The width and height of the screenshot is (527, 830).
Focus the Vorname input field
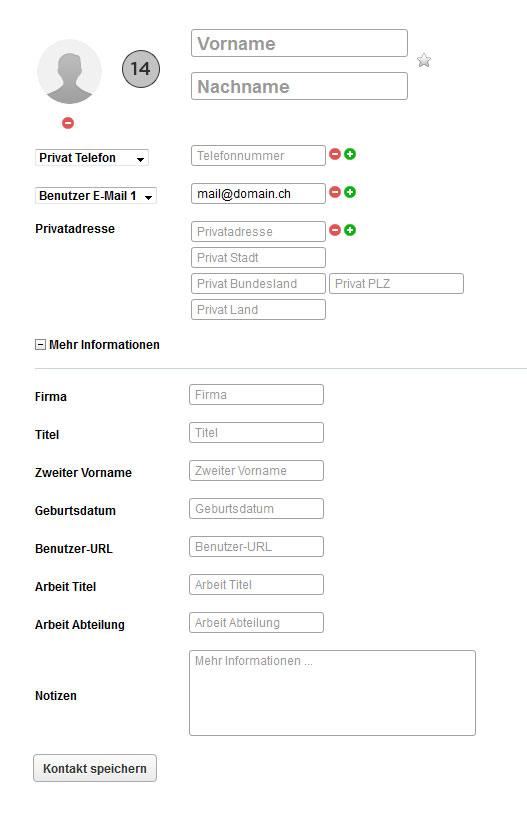[299, 43]
